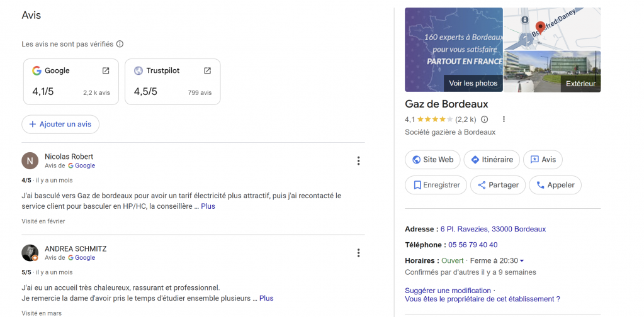Click the star rating of Gaz de Bordeaux

pos(435,120)
